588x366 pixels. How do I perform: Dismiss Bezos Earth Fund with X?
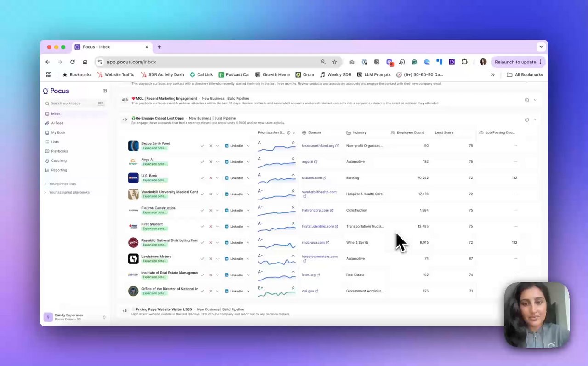pyautogui.click(x=211, y=146)
